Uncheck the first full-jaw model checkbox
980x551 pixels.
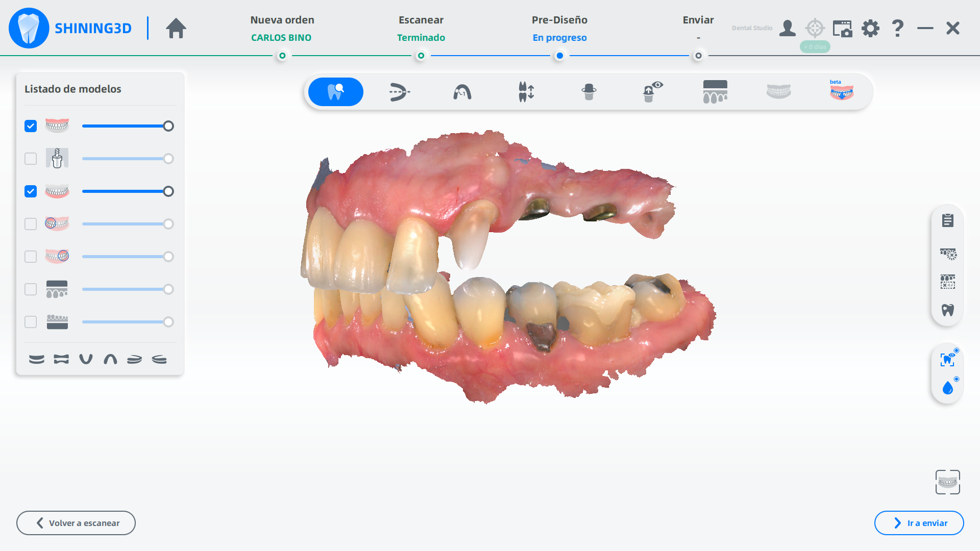[31, 126]
